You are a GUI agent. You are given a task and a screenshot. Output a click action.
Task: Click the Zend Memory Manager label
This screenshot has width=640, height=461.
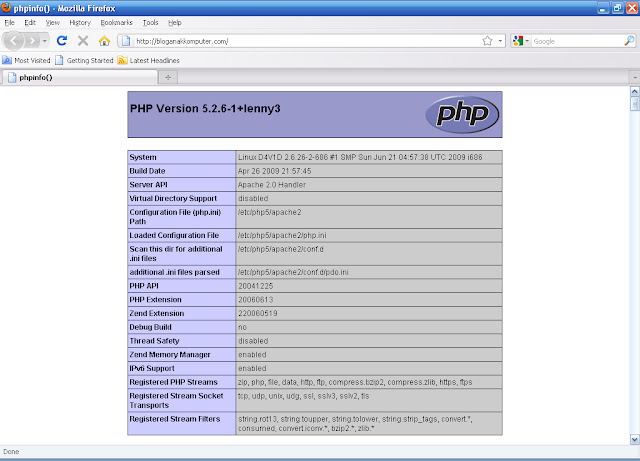click(170, 355)
